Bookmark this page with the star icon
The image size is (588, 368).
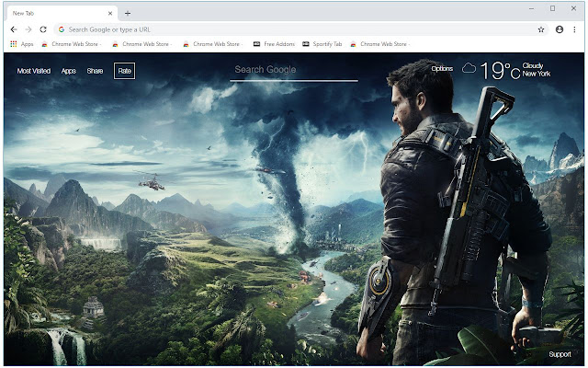coord(541,29)
